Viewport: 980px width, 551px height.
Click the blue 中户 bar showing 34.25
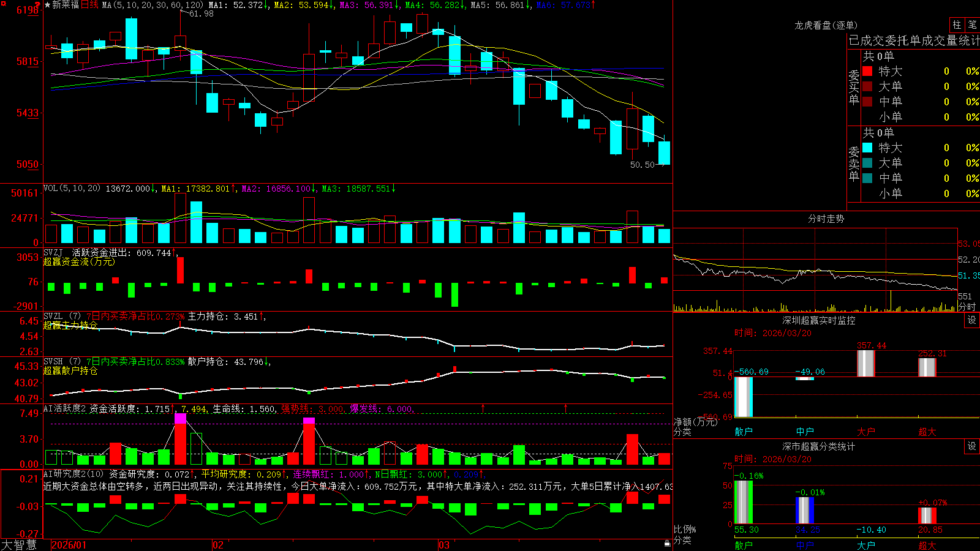pos(804,510)
